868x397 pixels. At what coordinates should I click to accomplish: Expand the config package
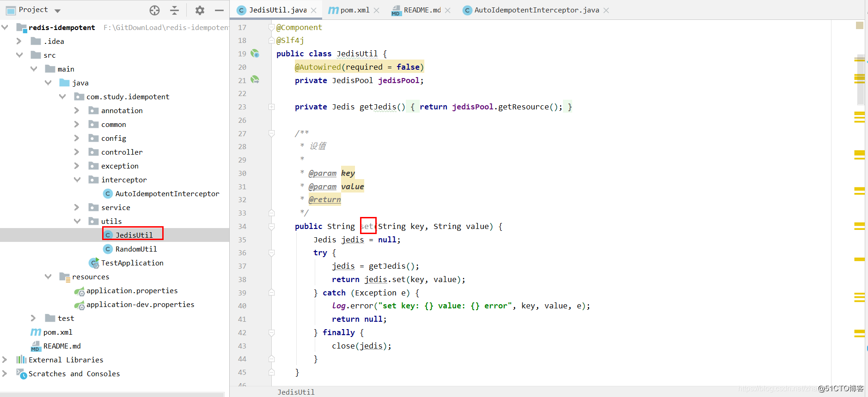click(x=77, y=138)
